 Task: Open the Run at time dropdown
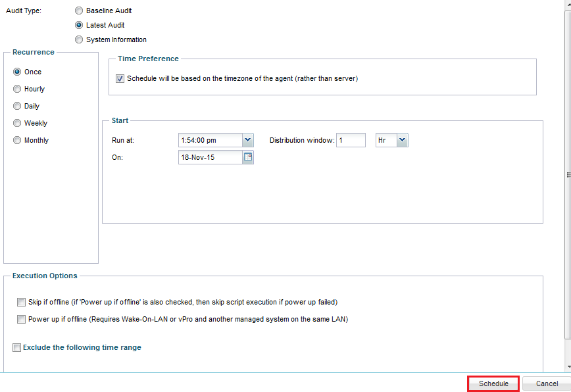click(247, 140)
